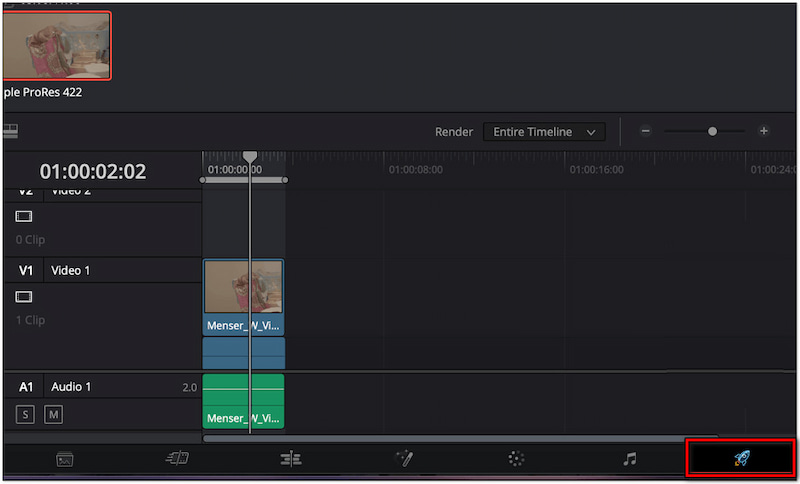The image size is (800, 484).
Task: Go to the Color page
Action: 516,459
